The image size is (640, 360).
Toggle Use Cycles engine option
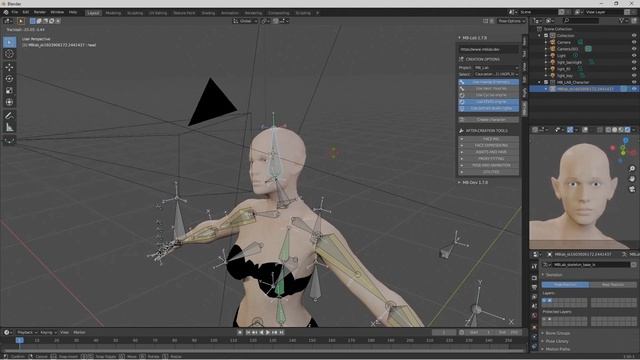[x=489, y=95]
